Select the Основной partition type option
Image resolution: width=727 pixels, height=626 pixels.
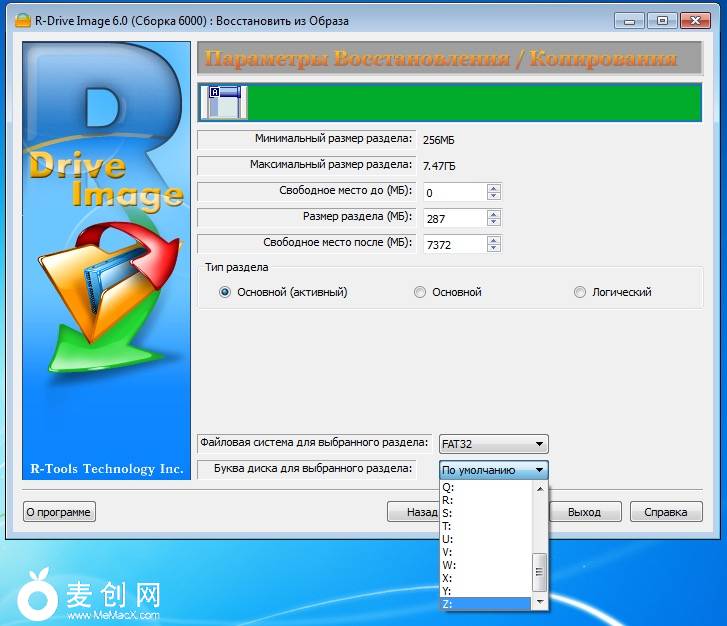tap(421, 292)
